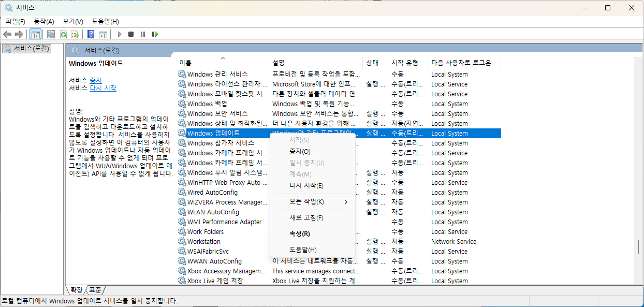Select 서비스(로컬) in the left console tree
The image size is (644, 307).
coord(26,48)
